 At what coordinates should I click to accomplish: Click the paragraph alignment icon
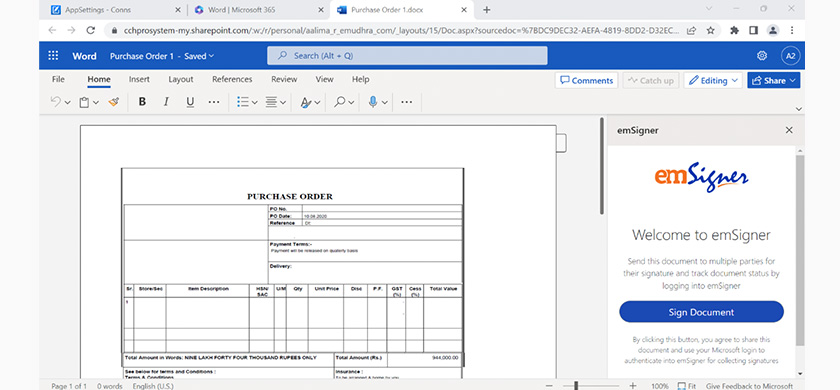coord(272,102)
